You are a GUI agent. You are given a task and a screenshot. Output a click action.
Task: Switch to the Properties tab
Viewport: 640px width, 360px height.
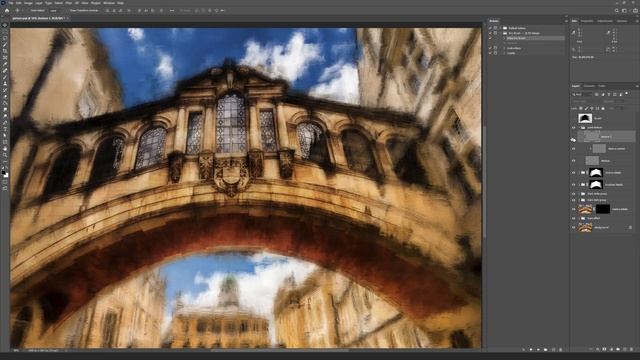click(587, 21)
